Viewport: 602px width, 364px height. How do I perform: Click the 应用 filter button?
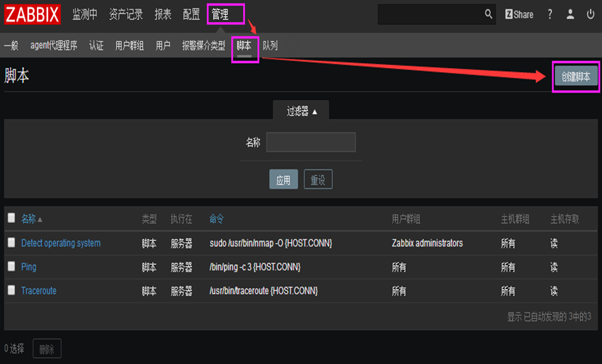(x=283, y=179)
